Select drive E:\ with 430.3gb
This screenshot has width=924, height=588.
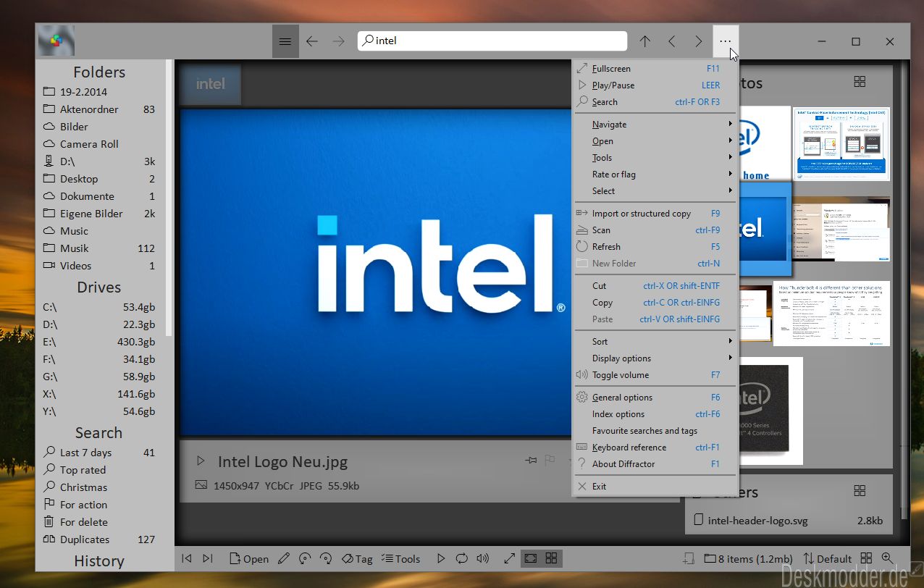[99, 343]
